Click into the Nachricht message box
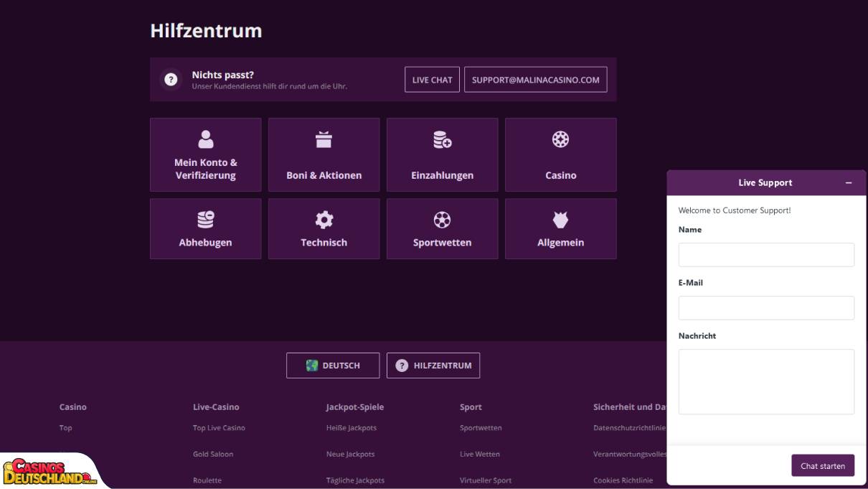Image resolution: width=868 pixels, height=489 pixels. (766, 382)
